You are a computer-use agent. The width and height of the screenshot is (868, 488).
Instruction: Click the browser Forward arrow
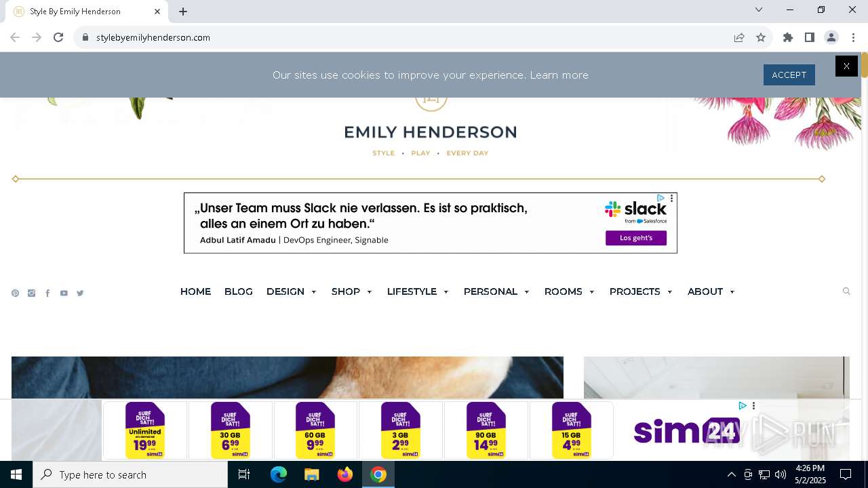(x=37, y=37)
